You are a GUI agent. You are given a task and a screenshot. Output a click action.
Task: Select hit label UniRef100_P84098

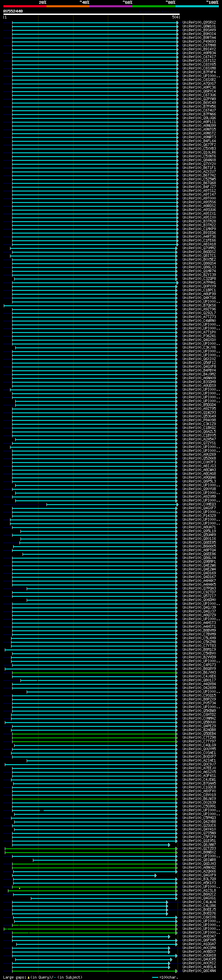(x=199, y=420)
